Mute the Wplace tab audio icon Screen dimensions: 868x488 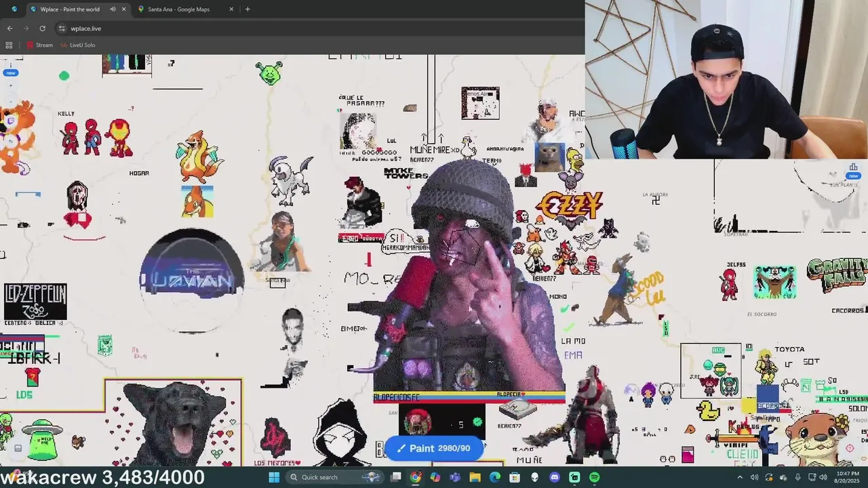pos(113,9)
